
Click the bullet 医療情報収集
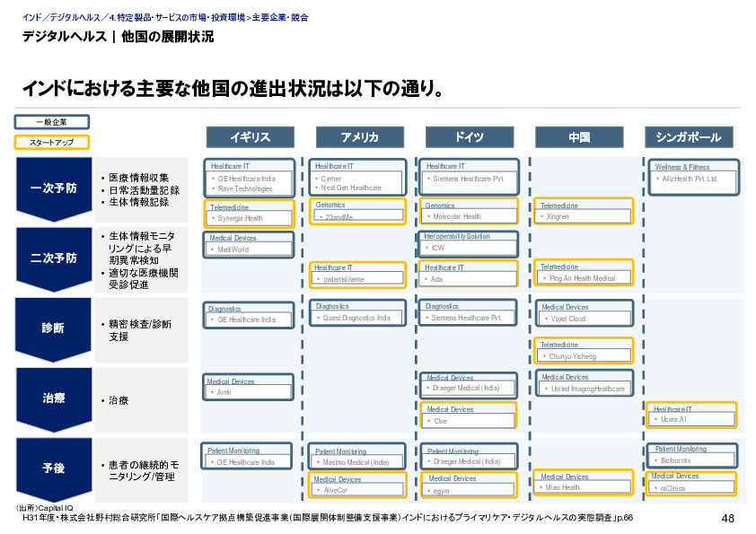tap(139, 178)
